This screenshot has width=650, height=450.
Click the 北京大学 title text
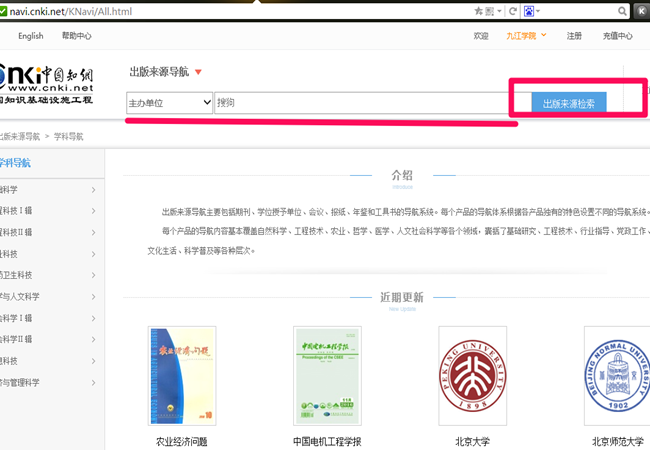473,442
